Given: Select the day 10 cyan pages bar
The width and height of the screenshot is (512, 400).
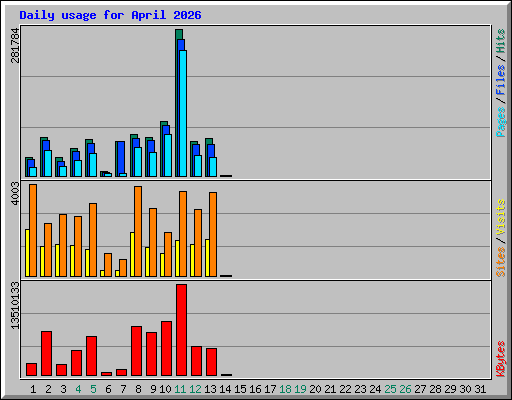Looking at the screenshot, I should pos(168,155).
